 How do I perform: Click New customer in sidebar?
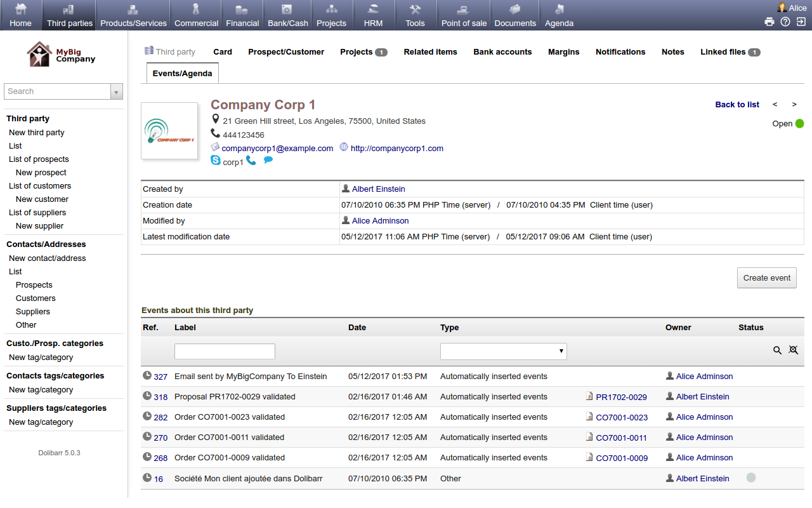pos(42,199)
